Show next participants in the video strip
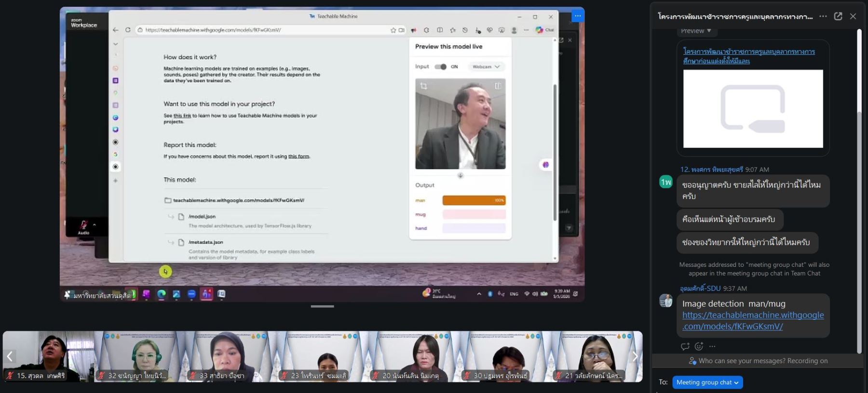This screenshot has height=393, width=868. [635, 356]
